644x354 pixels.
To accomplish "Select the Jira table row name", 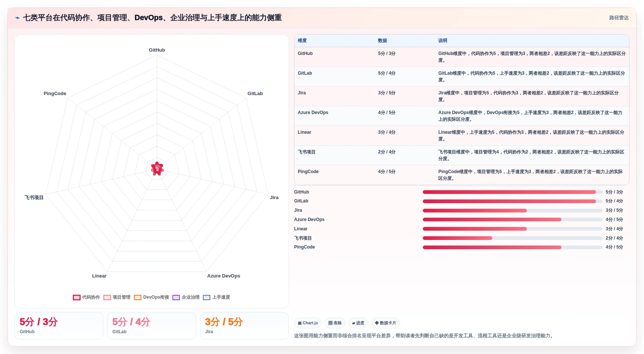I will (x=302, y=93).
